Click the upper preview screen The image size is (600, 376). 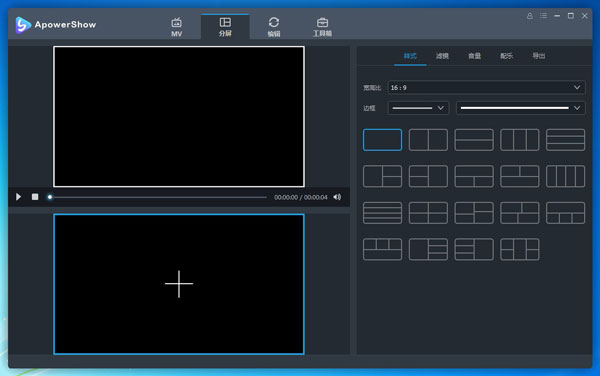pos(179,117)
